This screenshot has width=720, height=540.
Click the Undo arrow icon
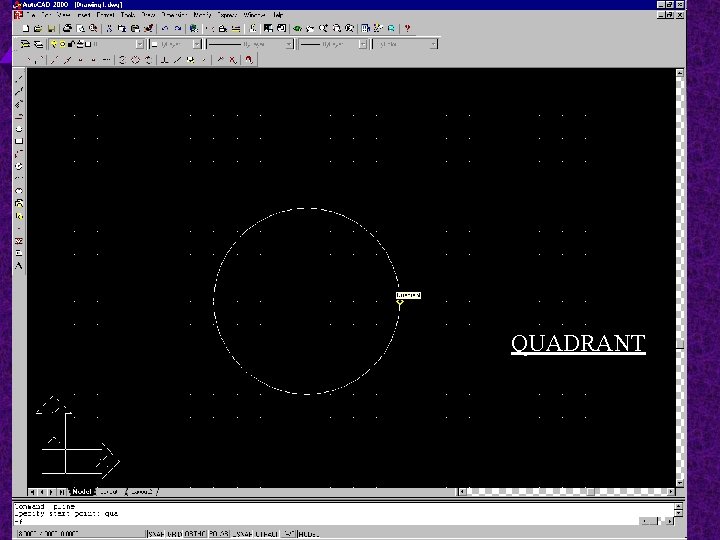pos(164,28)
